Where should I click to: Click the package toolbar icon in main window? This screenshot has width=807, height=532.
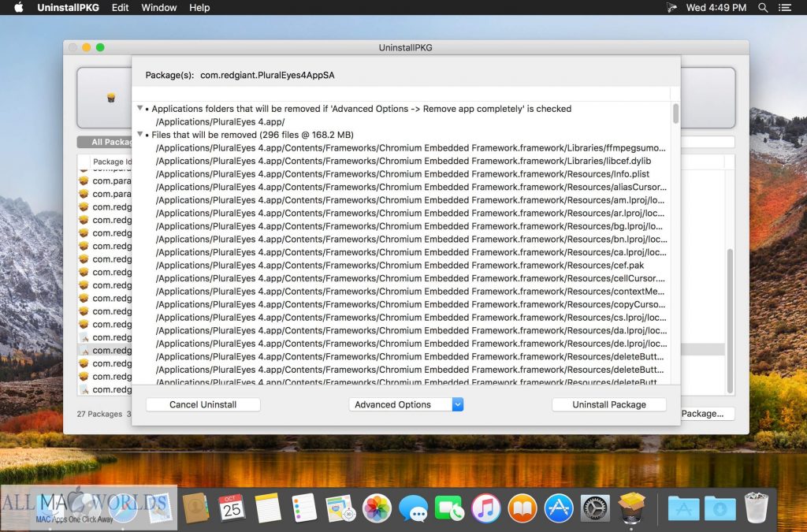[110, 97]
